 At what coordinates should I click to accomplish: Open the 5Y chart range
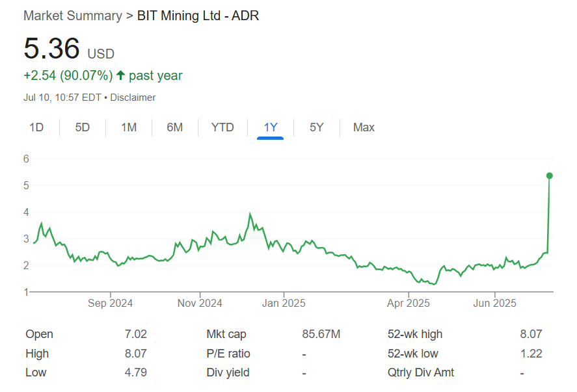pos(316,127)
